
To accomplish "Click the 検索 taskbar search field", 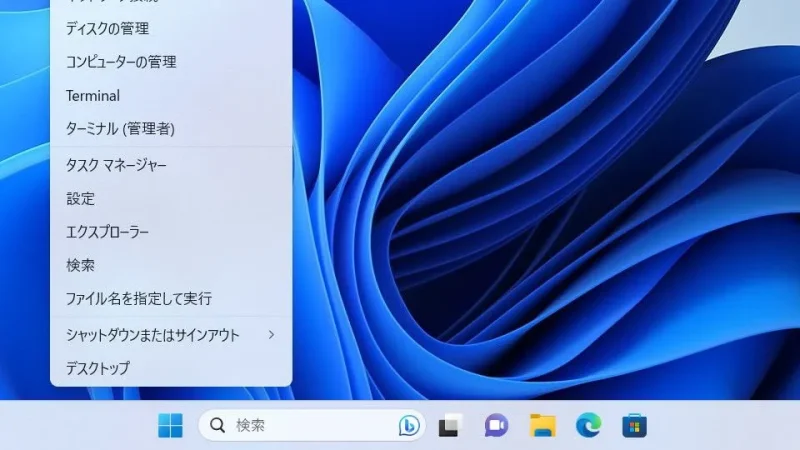I will (x=312, y=426).
